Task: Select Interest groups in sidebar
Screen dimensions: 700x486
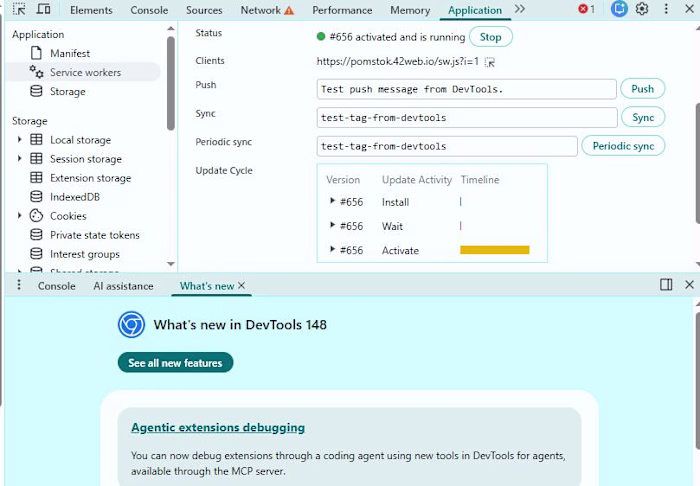Action: pos(85,253)
